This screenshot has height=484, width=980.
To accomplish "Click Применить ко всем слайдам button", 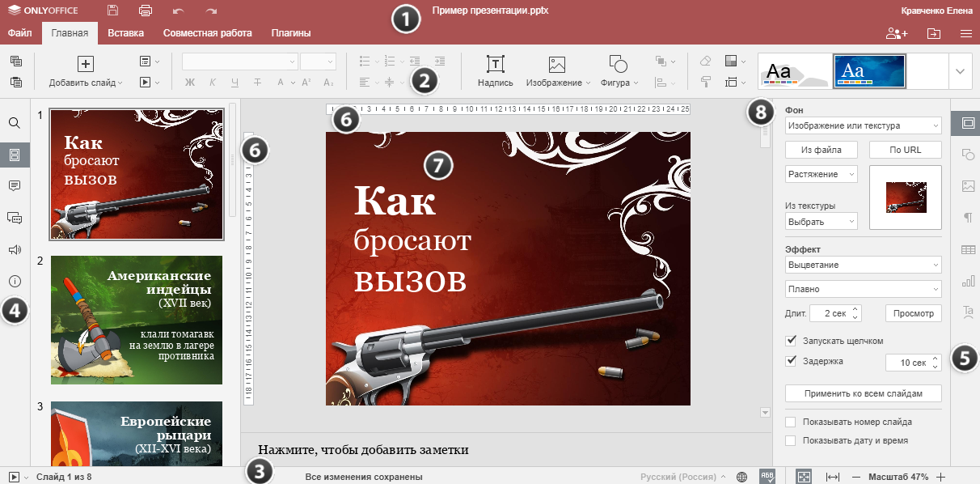I will pos(863,393).
